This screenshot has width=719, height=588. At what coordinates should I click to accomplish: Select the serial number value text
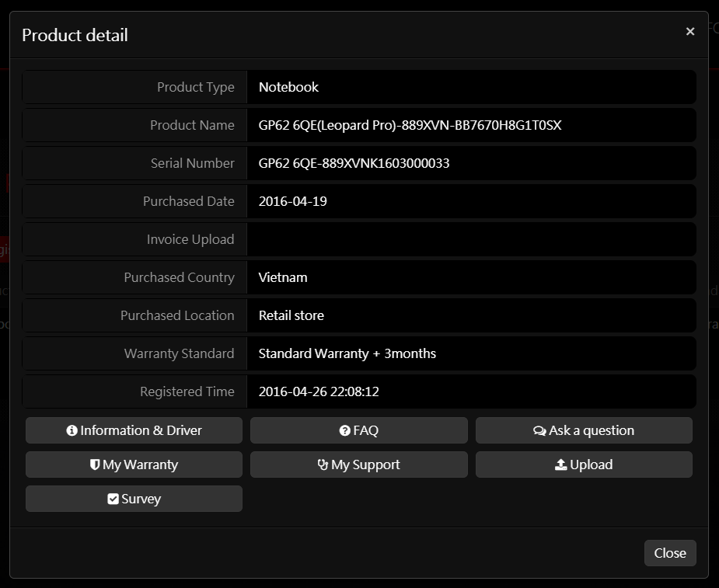pyautogui.click(x=354, y=163)
